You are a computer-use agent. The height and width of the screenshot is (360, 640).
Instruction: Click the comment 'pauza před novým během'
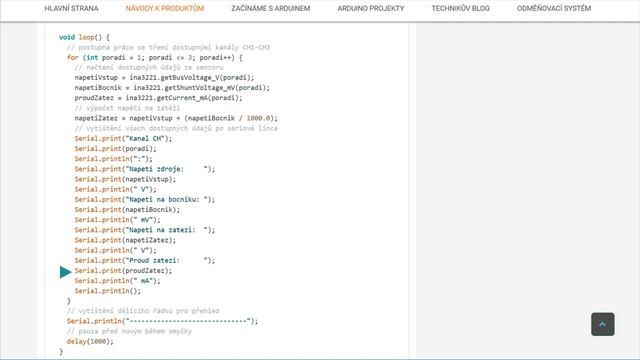pos(129,331)
